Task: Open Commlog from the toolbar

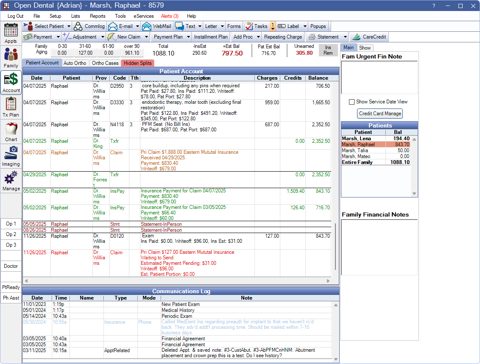Action: pyautogui.click(x=89, y=26)
